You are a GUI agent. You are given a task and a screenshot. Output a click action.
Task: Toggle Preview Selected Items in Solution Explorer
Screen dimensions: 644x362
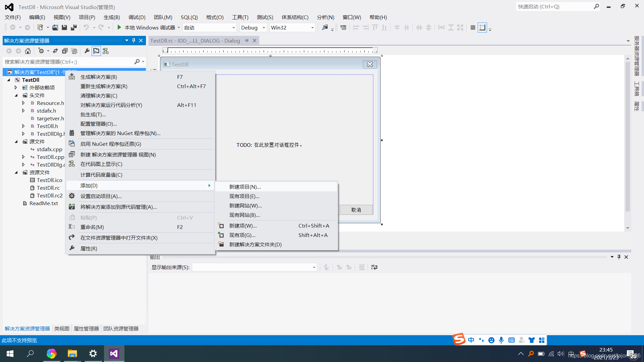coord(96,51)
